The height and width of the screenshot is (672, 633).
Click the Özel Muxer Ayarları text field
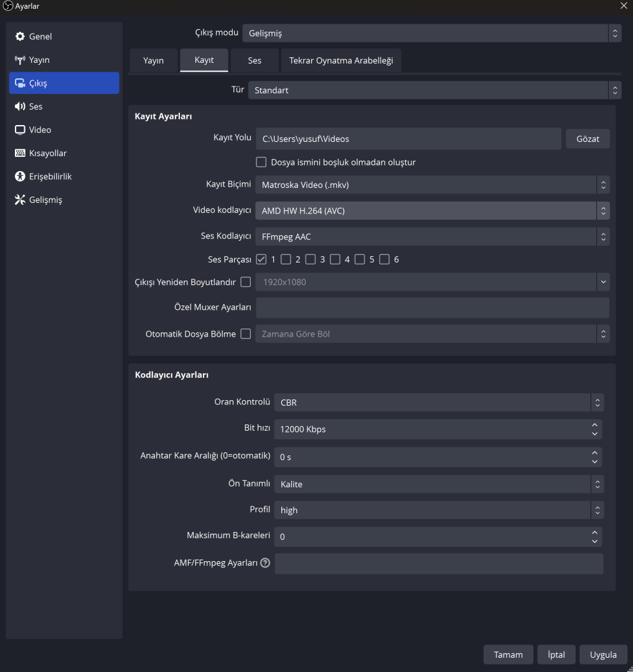click(432, 308)
